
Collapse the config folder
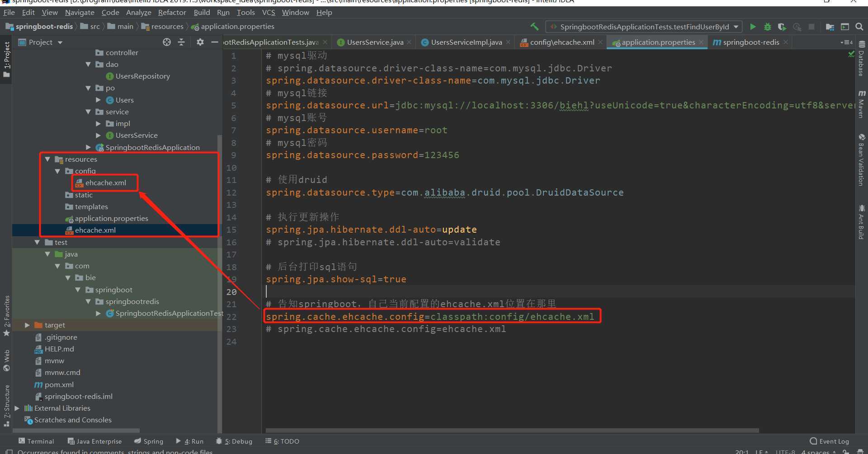click(57, 171)
